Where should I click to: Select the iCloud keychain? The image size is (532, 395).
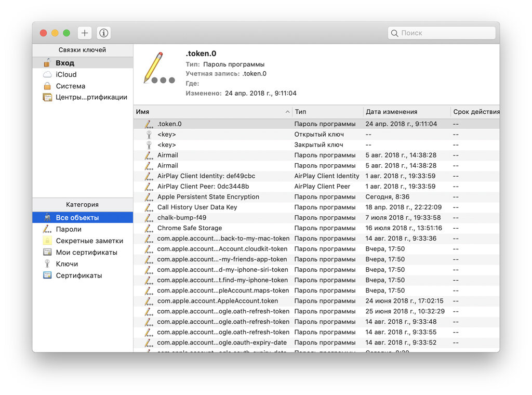coord(83,74)
